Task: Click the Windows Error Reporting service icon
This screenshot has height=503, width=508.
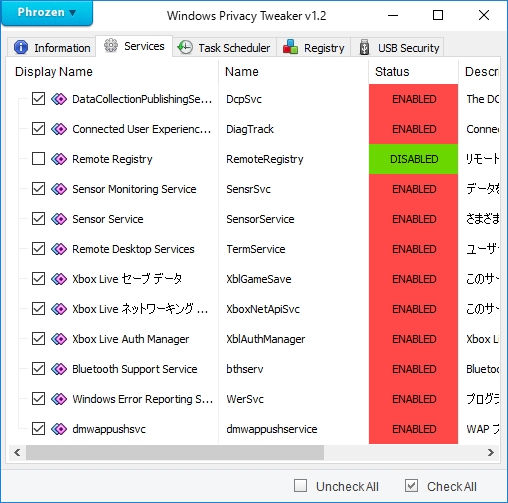Action: (59, 399)
